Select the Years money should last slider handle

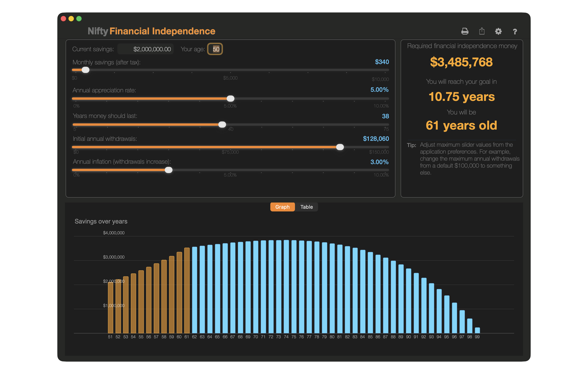click(222, 125)
